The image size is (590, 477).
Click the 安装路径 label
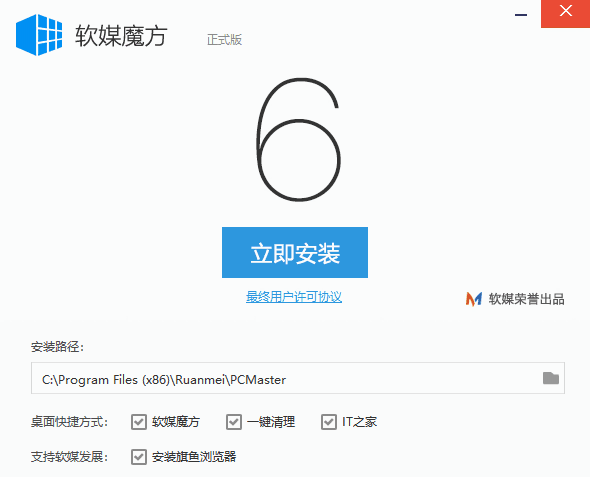tap(57, 346)
